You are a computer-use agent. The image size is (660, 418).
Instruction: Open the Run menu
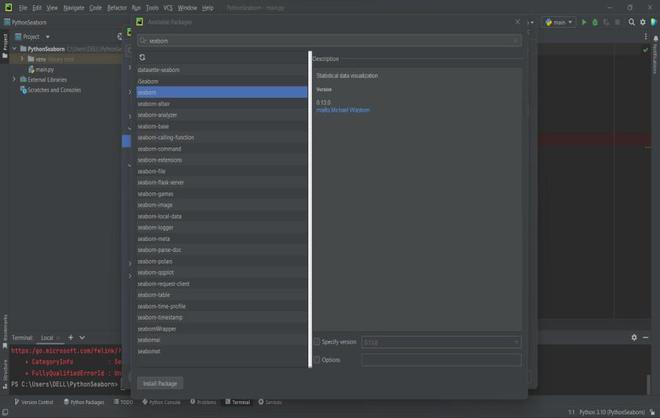pyautogui.click(x=136, y=8)
